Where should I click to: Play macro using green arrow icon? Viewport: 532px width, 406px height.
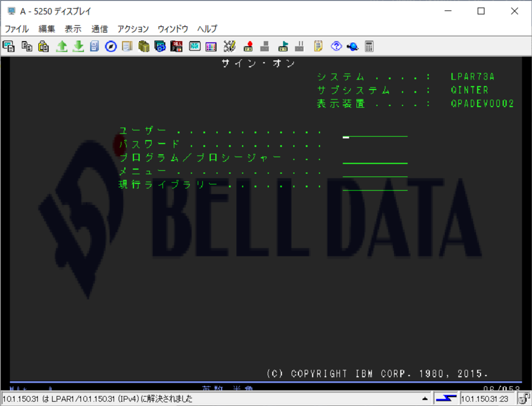(283, 46)
